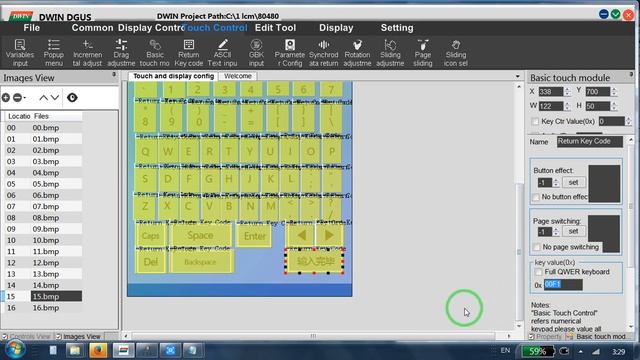Click the Page switching set button

coord(573,231)
